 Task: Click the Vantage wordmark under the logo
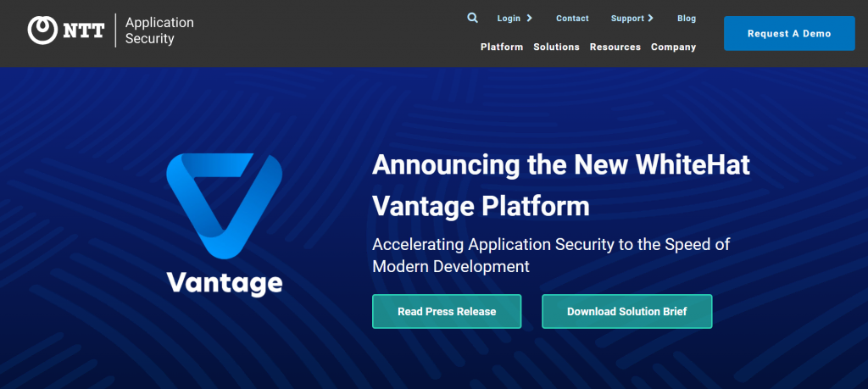[x=224, y=281]
